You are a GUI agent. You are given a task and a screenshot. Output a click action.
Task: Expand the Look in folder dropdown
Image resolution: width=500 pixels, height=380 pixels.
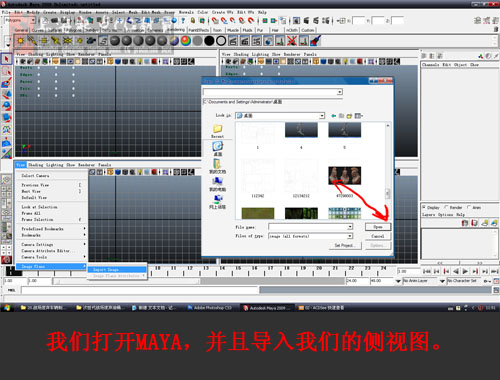tap(322, 116)
